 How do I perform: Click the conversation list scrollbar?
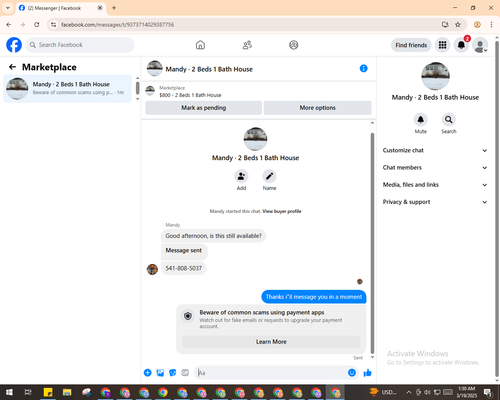(137, 88)
